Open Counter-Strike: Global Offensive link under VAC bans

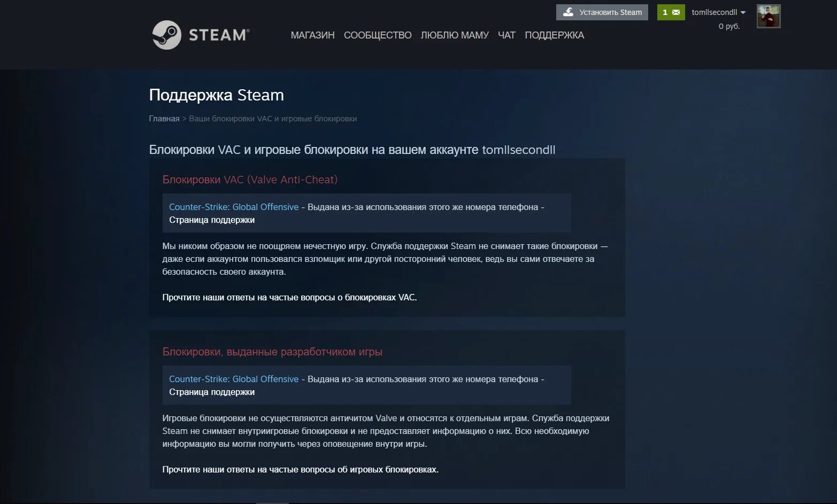pos(234,207)
